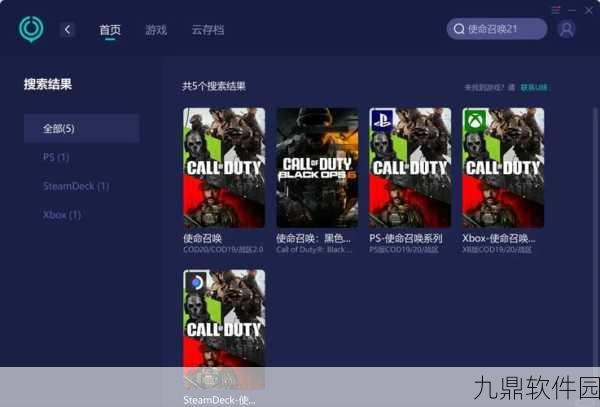Filter results by Xbox (1)
600x407 pixels.
tap(62, 215)
